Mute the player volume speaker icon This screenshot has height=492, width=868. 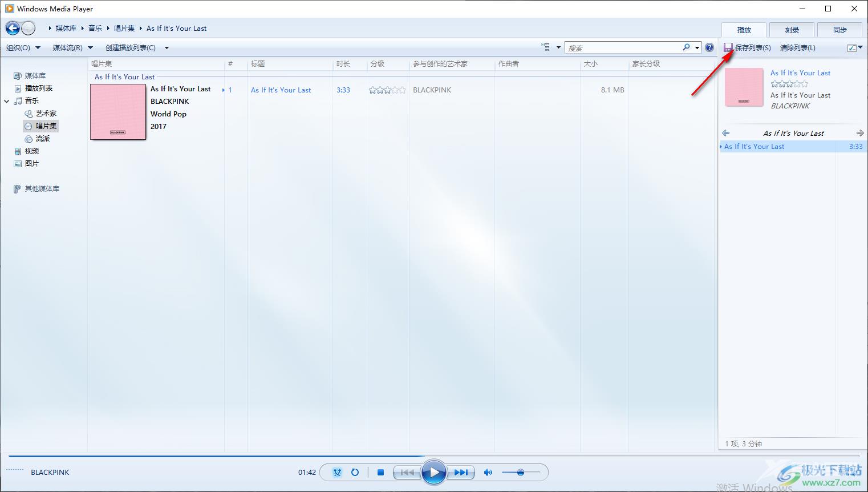[488, 472]
